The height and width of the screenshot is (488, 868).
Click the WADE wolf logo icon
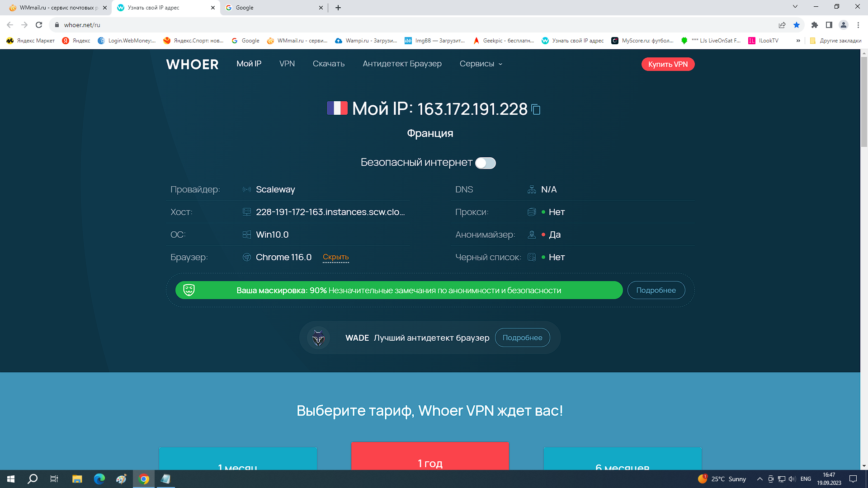click(318, 338)
